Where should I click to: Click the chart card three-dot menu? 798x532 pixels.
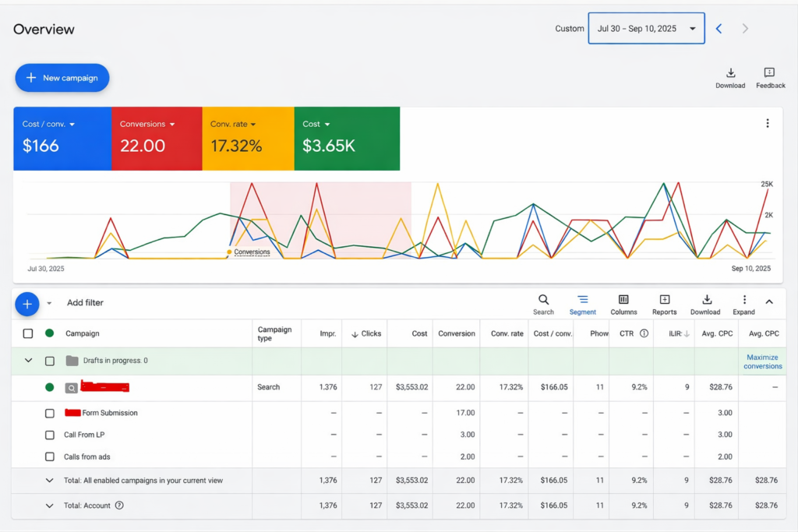pyautogui.click(x=767, y=123)
